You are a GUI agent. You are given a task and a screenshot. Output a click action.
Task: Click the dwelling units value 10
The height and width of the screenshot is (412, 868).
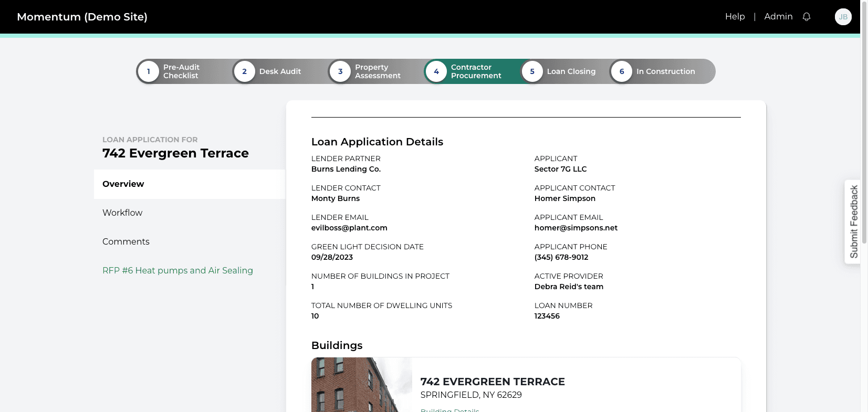[315, 316]
